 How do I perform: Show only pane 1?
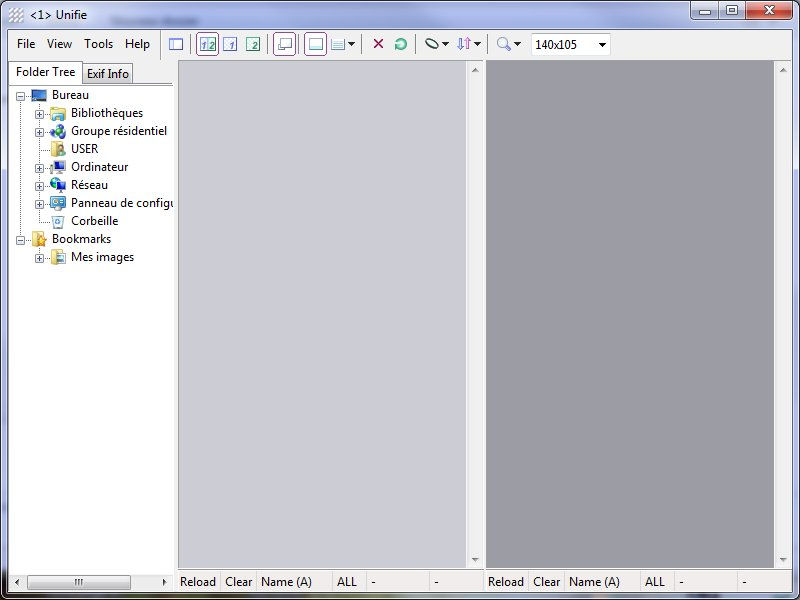[x=230, y=44]
